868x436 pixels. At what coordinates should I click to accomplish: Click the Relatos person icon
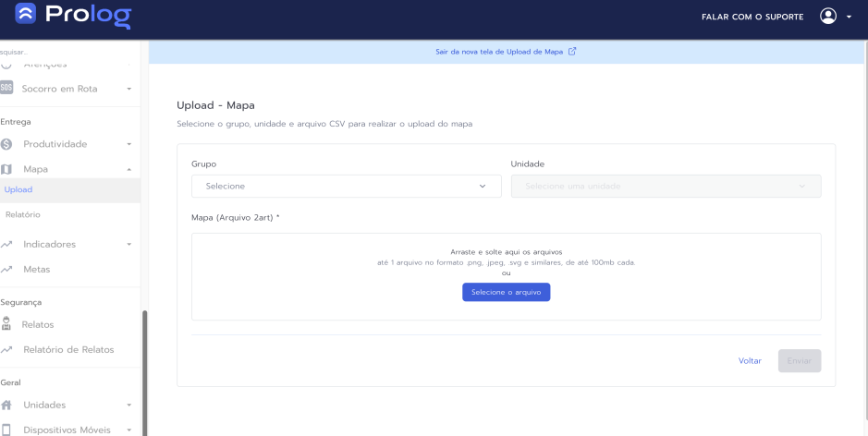click(7, 324)
